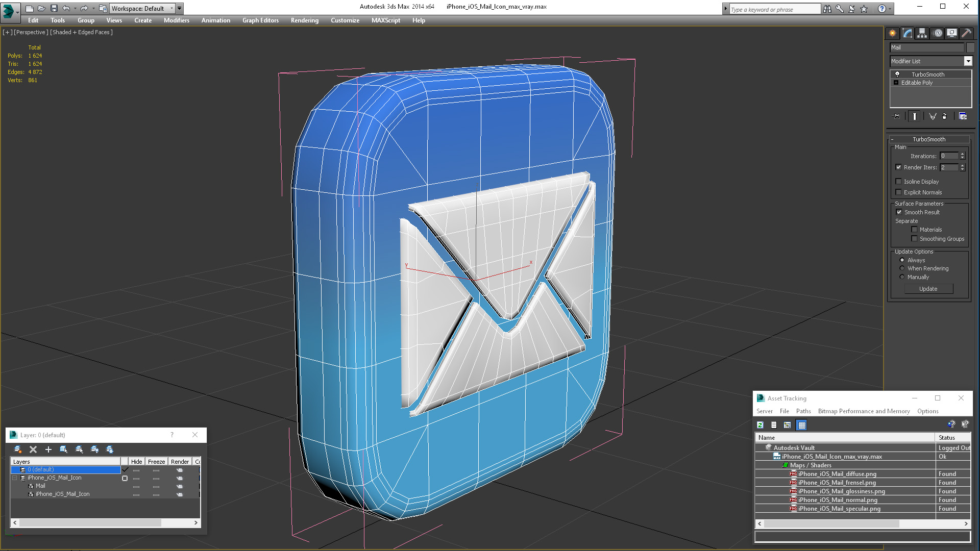Screen dimensions: 980x551
Task: Open Paths menu in Asset Tracking
Action: [803, 411]
